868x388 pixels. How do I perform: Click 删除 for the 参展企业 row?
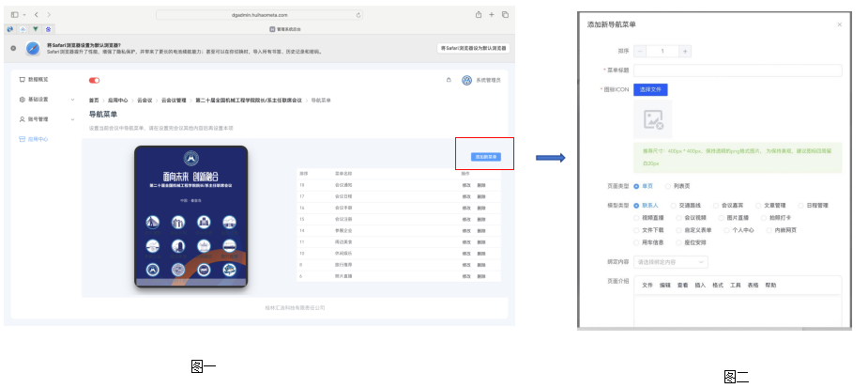point(481,230)
